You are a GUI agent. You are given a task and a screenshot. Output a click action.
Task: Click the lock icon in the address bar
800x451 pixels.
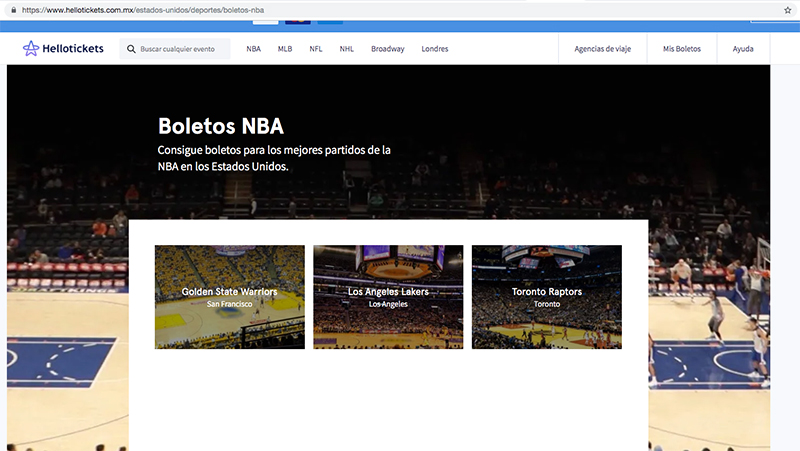click(x=14, y=10)
